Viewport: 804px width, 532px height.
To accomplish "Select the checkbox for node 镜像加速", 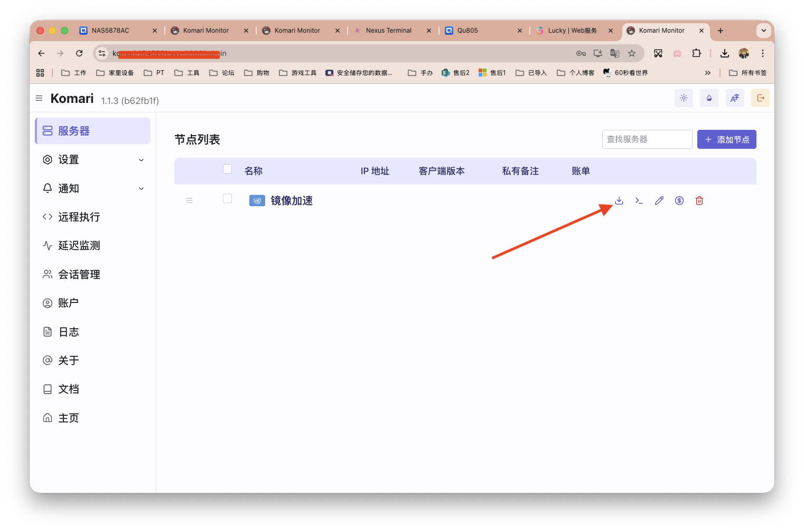I will click(x=227, y=198).
